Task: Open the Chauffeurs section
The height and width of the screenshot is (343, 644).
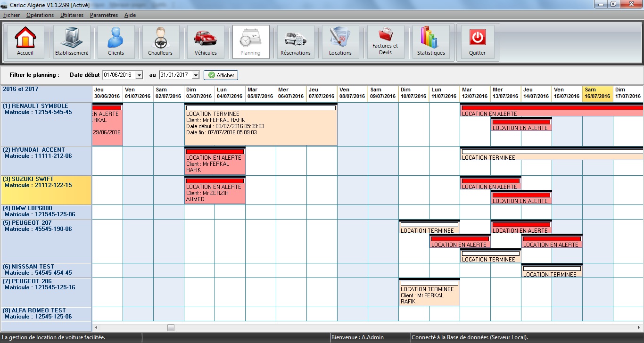Action: click(x=160, y=41)
